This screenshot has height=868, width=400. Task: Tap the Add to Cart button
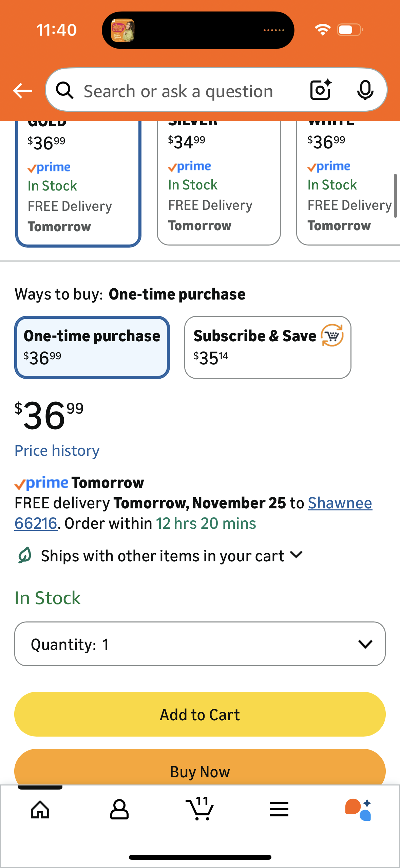(x=200, y=714)
